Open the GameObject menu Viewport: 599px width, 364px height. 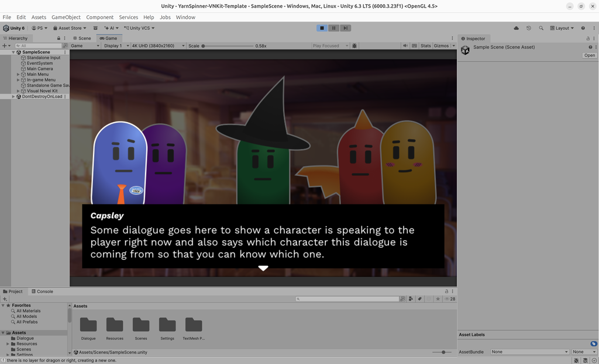[x=66, y=17]
